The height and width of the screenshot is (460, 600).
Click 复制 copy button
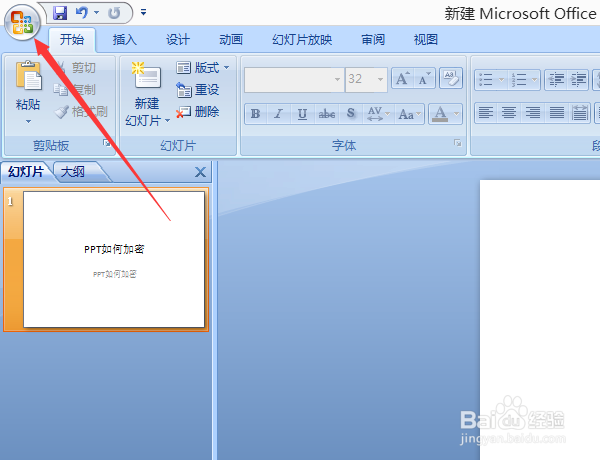[x=75, y=90]
